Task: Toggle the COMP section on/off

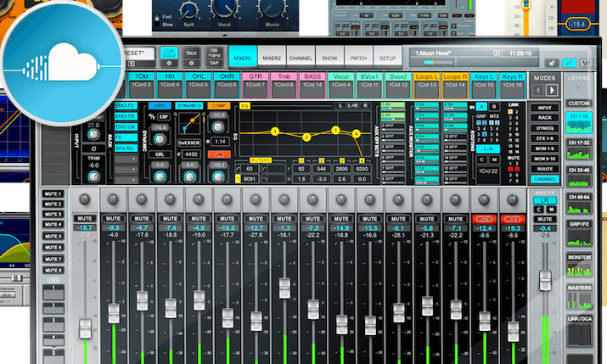Action: tap(219, 105)
